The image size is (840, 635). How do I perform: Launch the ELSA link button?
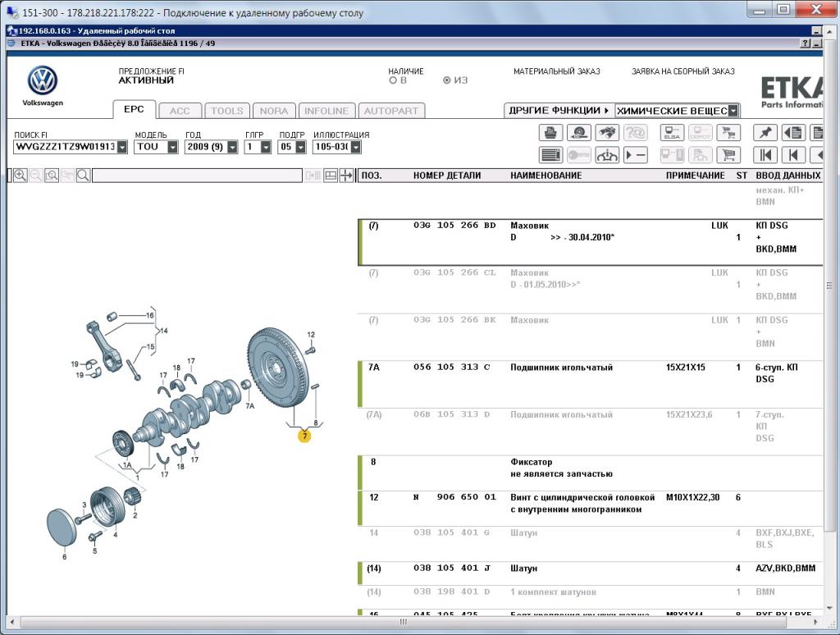pos(672,132)
